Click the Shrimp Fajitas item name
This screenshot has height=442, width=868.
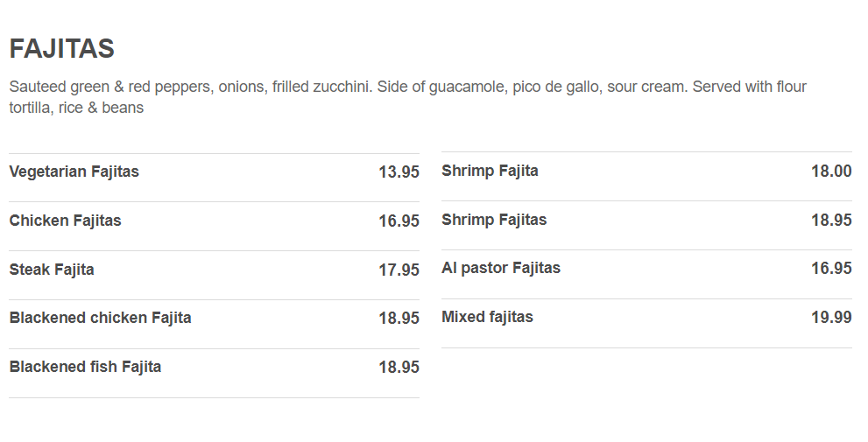494,220
